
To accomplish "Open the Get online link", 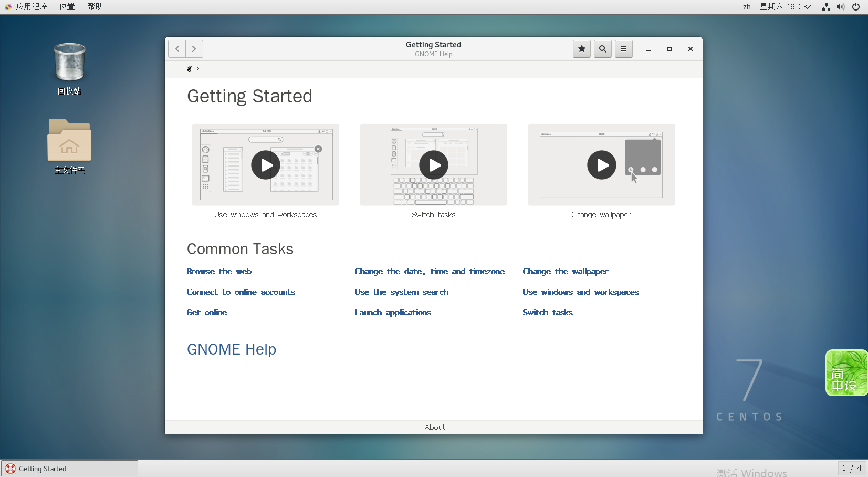I will tap(207, 313).
